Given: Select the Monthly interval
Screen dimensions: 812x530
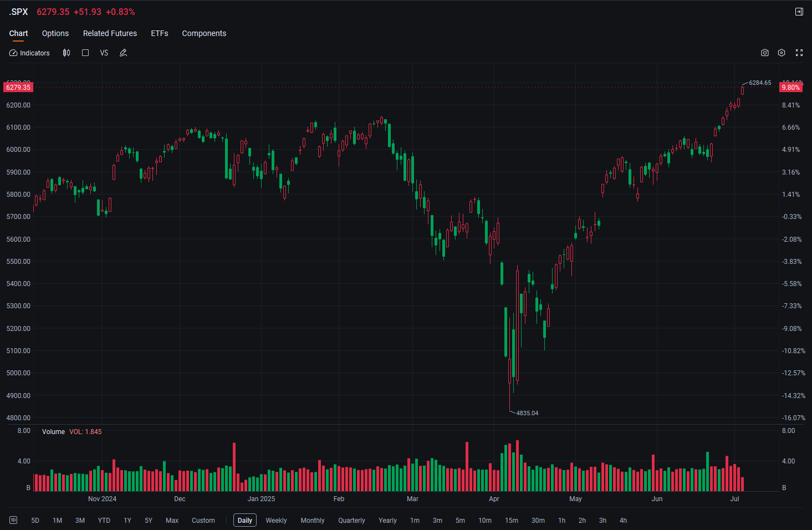Looking at the screenshot, I should click(313, 521).
